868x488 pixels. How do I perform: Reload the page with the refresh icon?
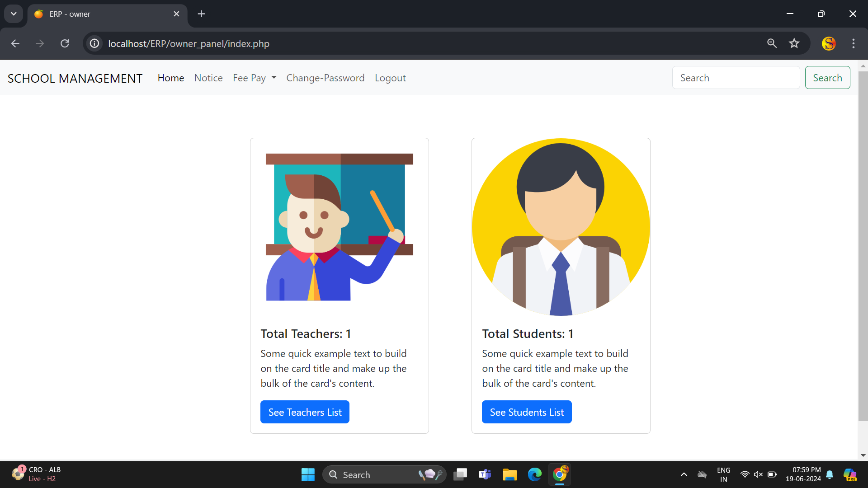65,43
